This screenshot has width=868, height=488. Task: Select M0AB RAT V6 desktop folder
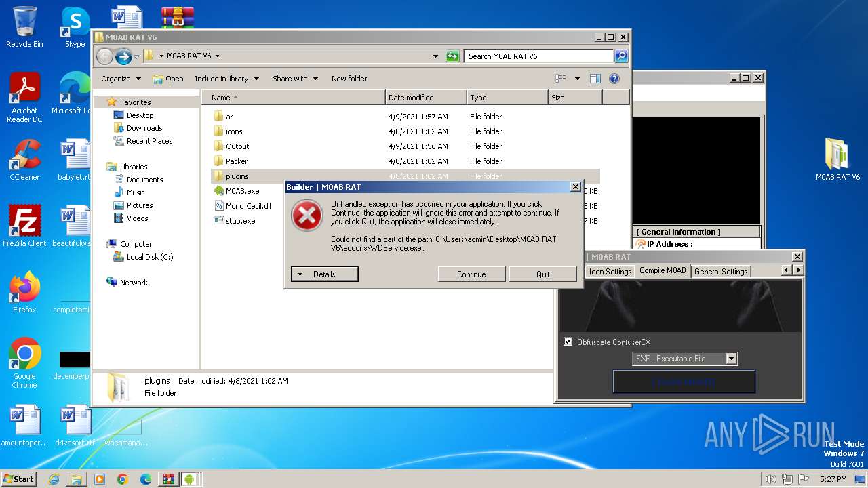[837, 160]
